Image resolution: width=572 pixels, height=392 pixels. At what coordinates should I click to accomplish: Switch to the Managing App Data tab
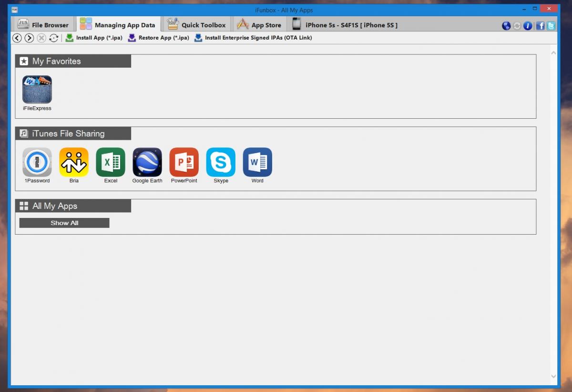118,25
